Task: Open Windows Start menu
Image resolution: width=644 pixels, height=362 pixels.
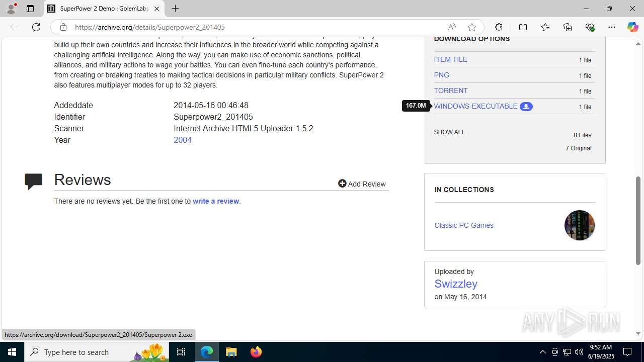Action: (x=12, y=352)
